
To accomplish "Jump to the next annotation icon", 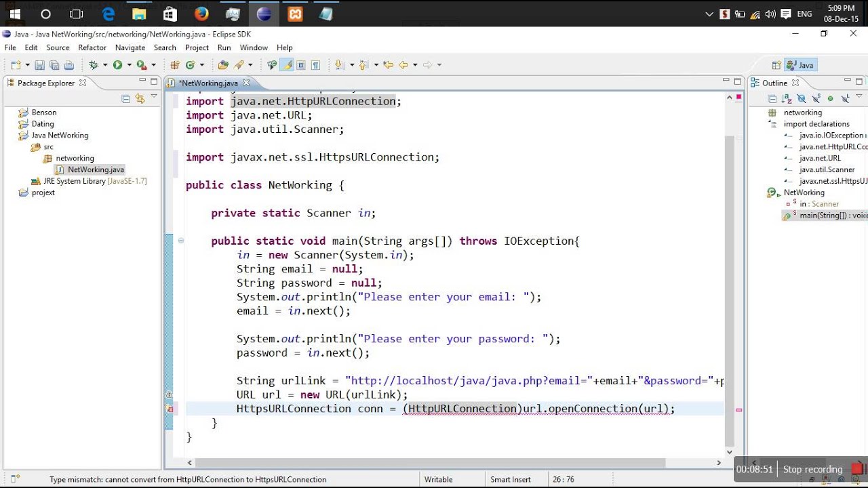I will tap(338, 65).
